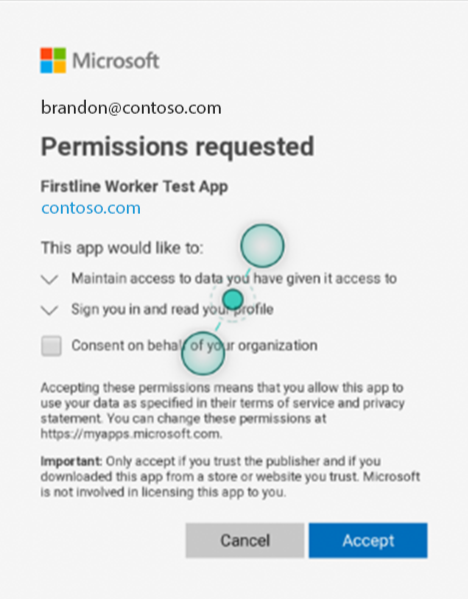Click the lower translucent teal touch circle
The image size is (468, 599).
click(203, 353)
